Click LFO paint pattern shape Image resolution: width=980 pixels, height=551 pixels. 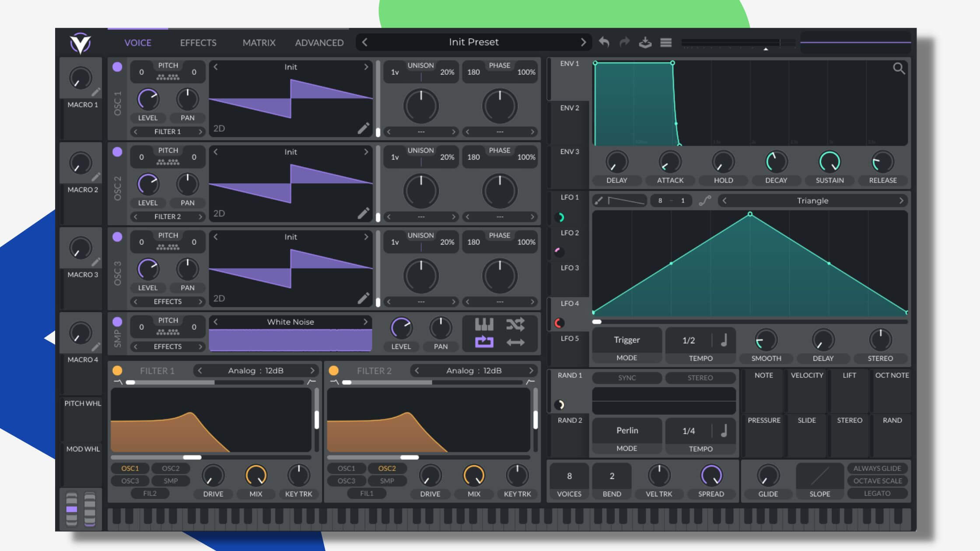click(626, 200)
